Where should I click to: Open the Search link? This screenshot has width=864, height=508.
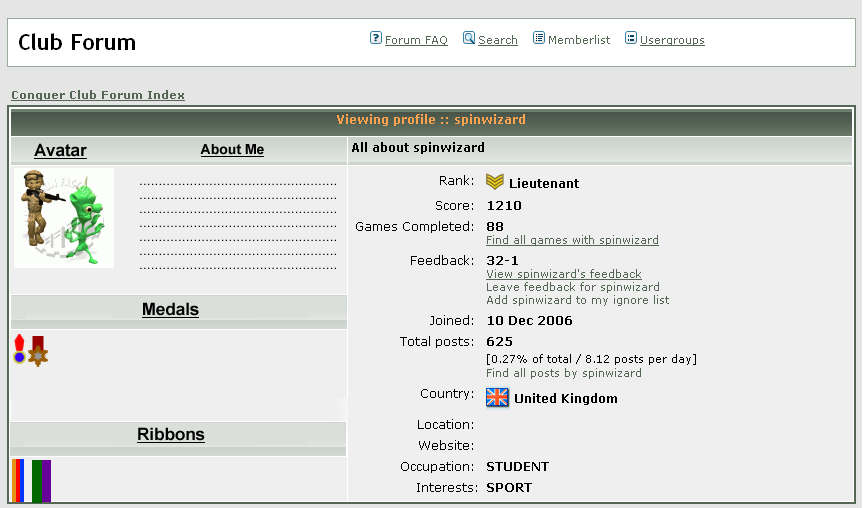[x=498, y=40]
